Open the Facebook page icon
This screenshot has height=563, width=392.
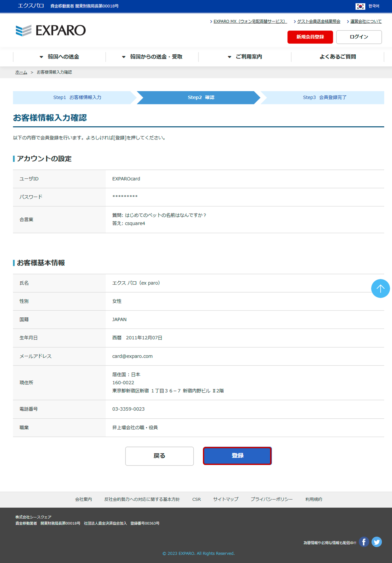pyautogui.click(x=364, y=542)
